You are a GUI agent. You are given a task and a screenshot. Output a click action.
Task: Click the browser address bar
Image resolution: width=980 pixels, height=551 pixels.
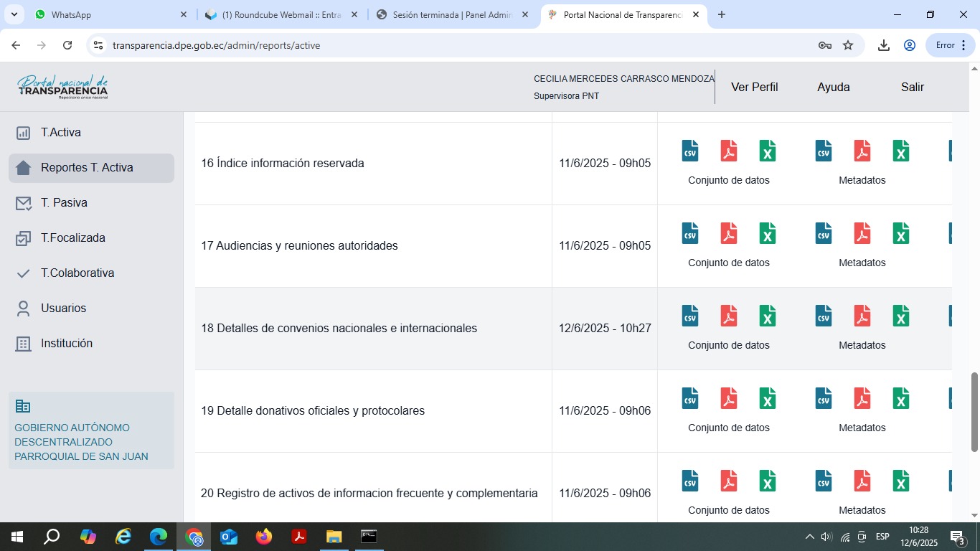[459, 45]
